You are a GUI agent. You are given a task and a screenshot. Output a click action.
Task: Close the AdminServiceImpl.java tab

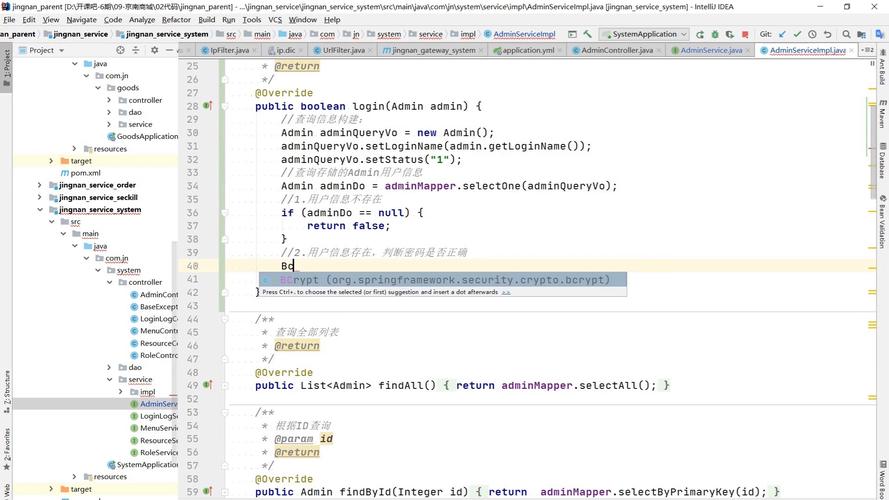pos(853,50)
